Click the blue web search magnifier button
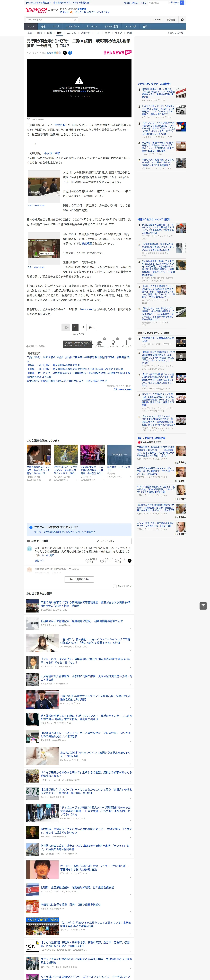The height and width of the screenshot is (980, 210). coord(182,3)
